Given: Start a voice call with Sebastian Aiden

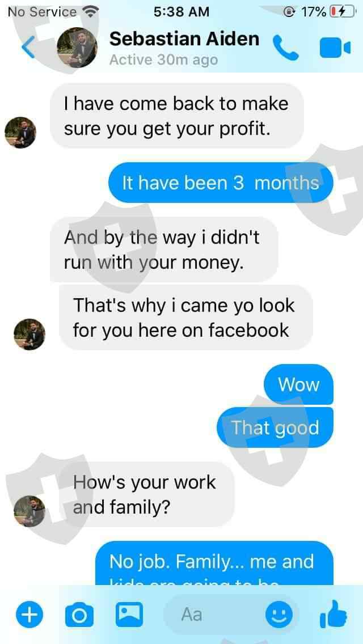Looking at the screenshot, I should coord(286,48).
